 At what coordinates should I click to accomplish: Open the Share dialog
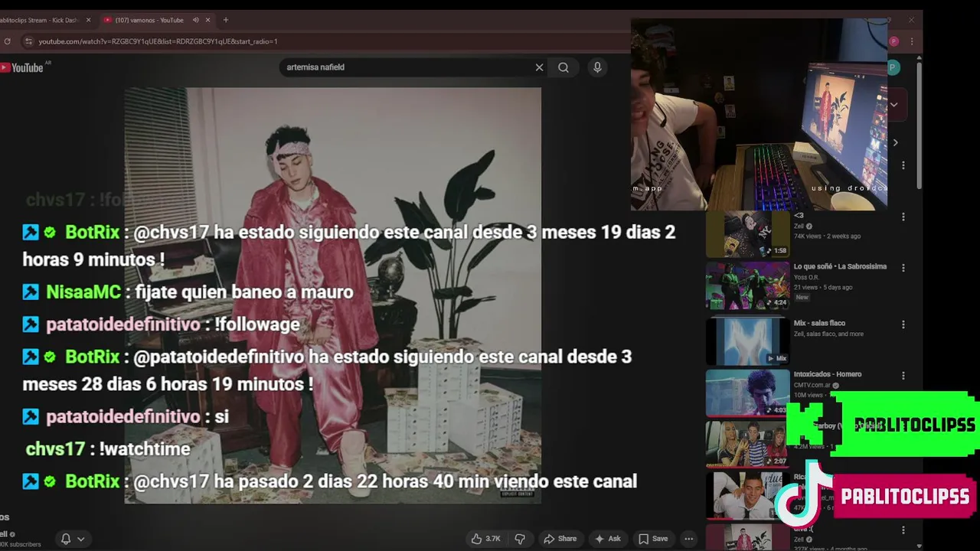tap(560, 539)
